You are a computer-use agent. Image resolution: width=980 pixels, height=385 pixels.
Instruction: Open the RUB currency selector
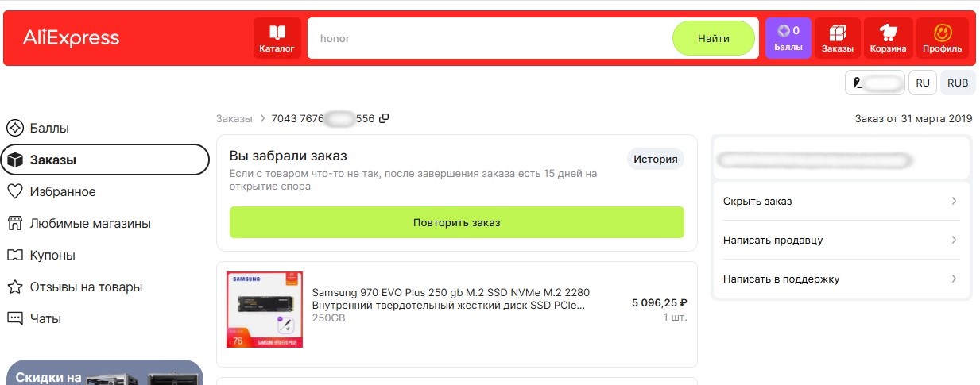click(958, 83)
